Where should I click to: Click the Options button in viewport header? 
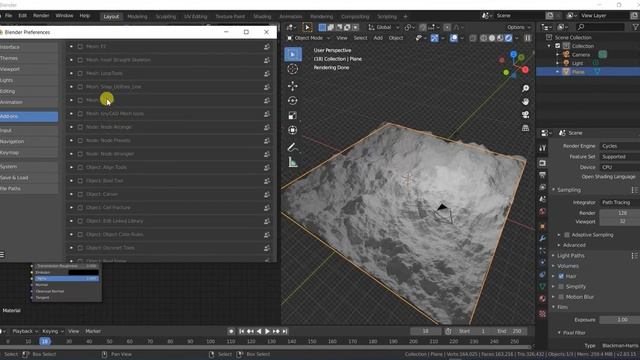coord(518,27)
